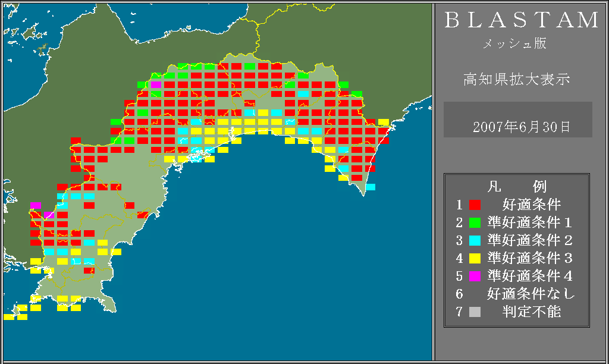Screen dimensions: 609x364
Task: Click the メッシュ版 subtitle
Action: pyautogui.click(x=514, y=43)
